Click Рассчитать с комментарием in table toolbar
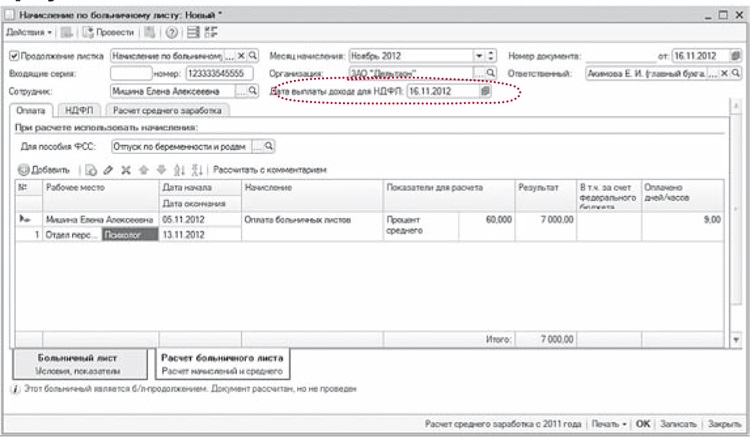This screenshot has height=437, width=750. pyautogui.click(x=268, y=171)
